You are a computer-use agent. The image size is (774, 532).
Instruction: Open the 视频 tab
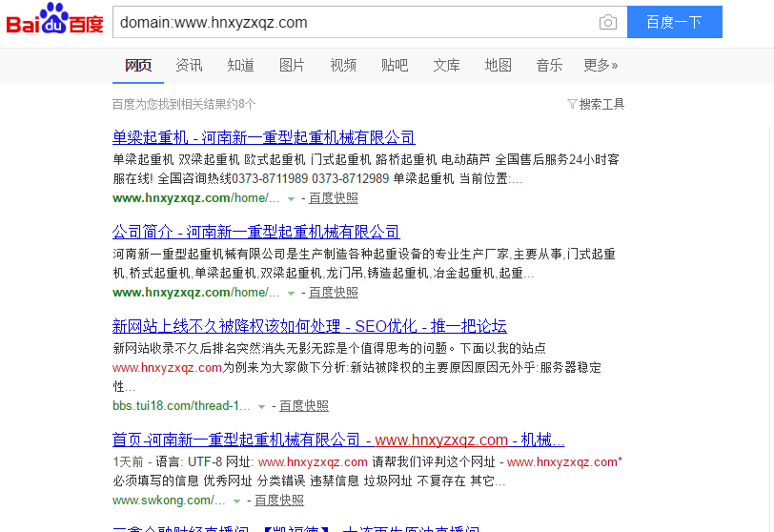point(343,65)
